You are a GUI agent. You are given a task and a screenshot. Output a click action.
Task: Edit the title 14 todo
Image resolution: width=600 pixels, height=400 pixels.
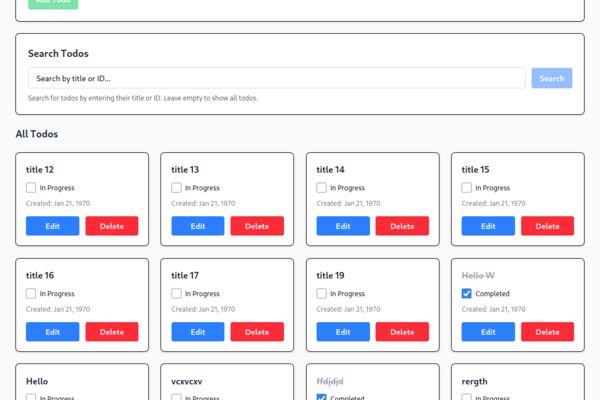click(x=343, y=226)
